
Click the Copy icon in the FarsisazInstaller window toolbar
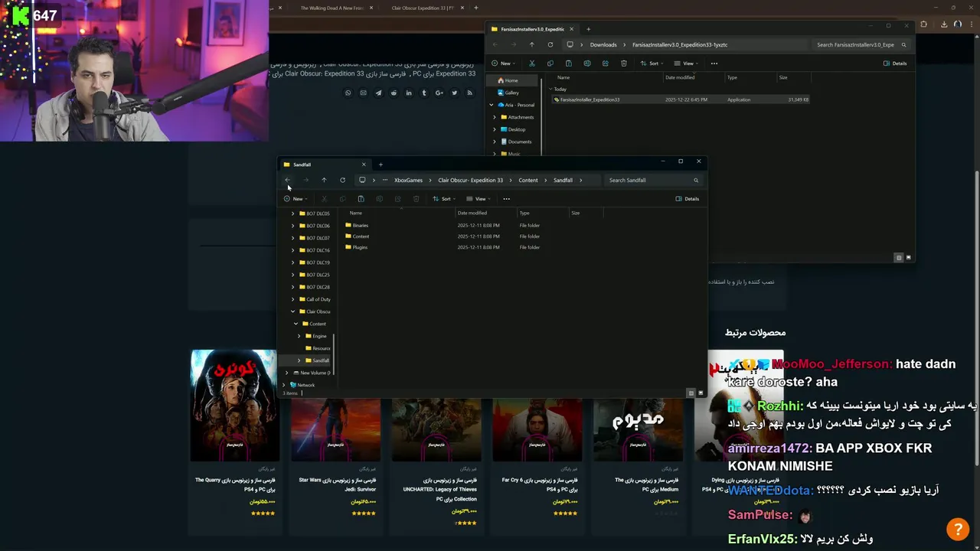[550, 64]
